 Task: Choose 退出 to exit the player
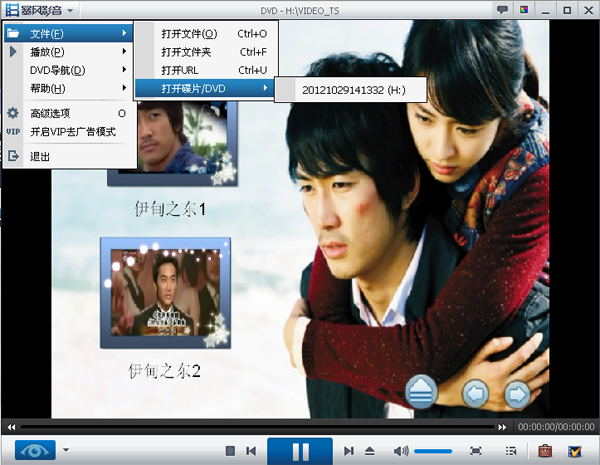pyautogui.click(x=68, y=156)
